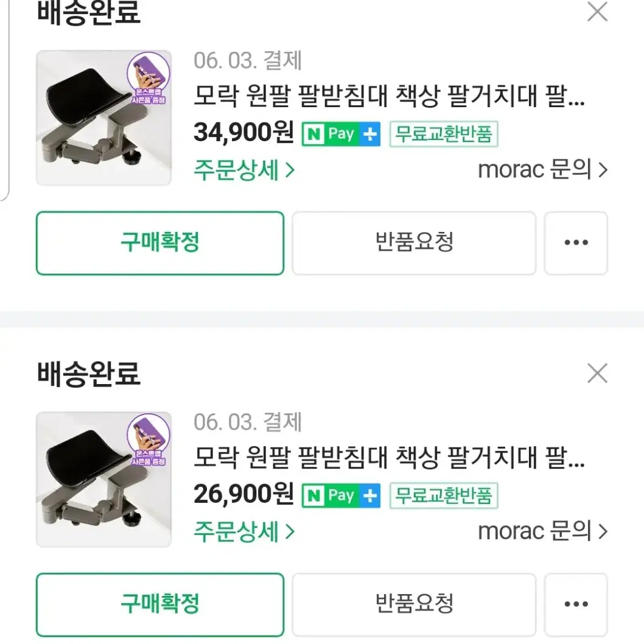Image resolution: width=644 pixels, height=644 pixels.
Task: Open armrest product thumbnail of second order
Action: [104, 479]
